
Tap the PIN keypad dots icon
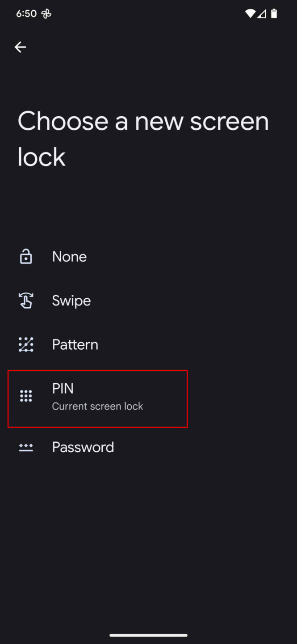[25, 395]
